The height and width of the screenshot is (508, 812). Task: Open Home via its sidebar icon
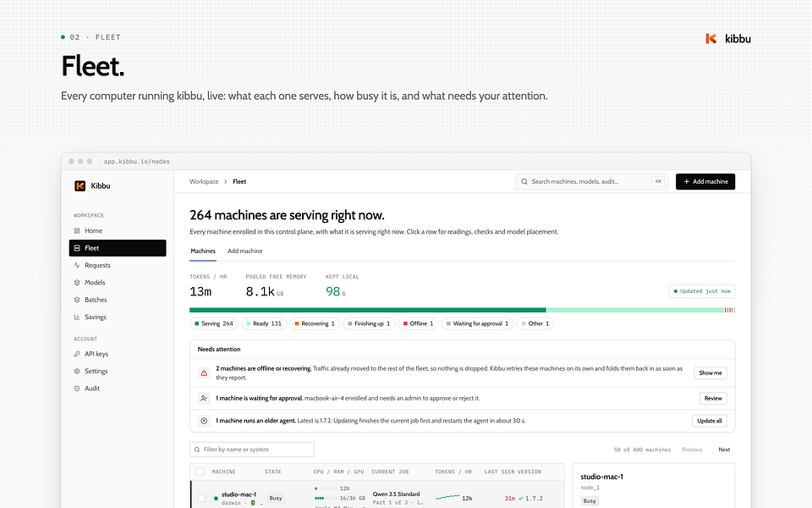coord(77,230)
